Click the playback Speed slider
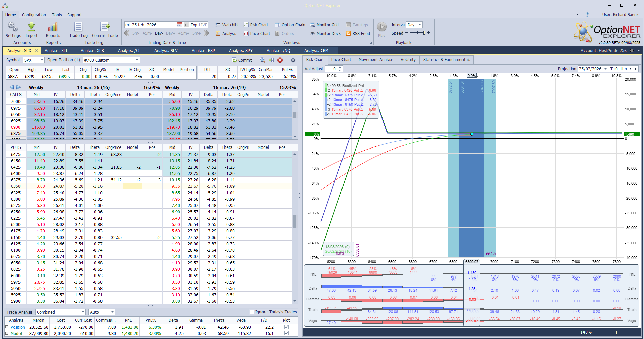 coord(417,33)
